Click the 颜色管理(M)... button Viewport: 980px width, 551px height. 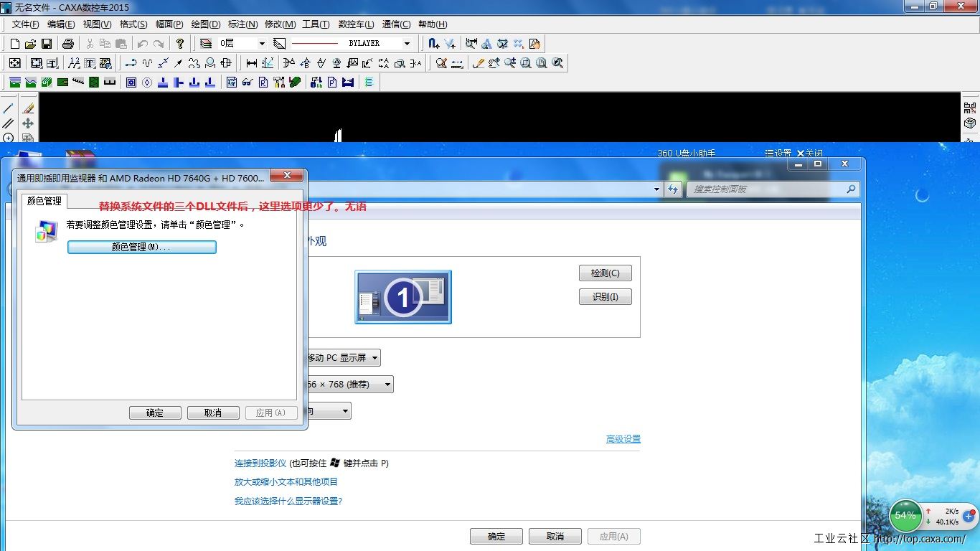click(141, 247)
